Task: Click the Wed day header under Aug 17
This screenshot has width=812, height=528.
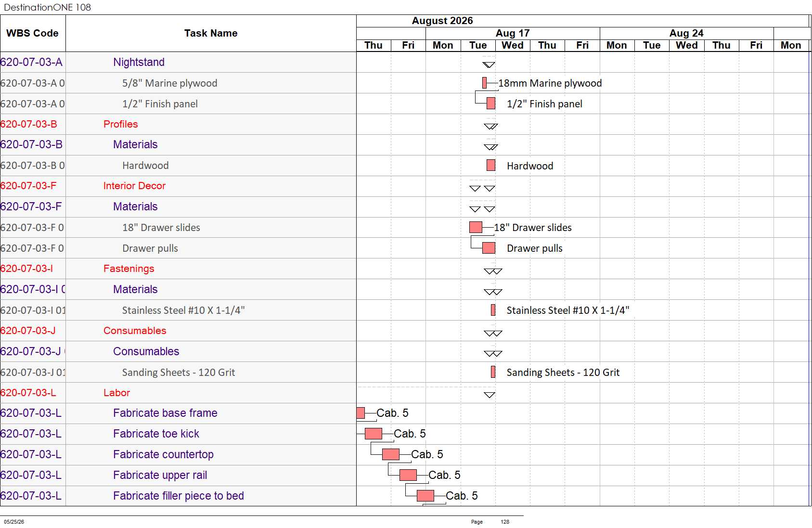Action: (513, 45)
